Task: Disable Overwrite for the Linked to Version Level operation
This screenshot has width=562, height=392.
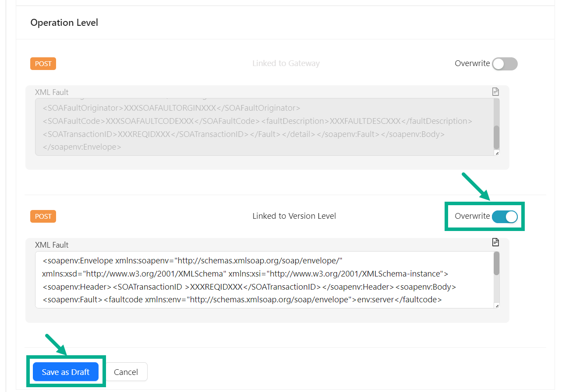Action: (505, 216)
